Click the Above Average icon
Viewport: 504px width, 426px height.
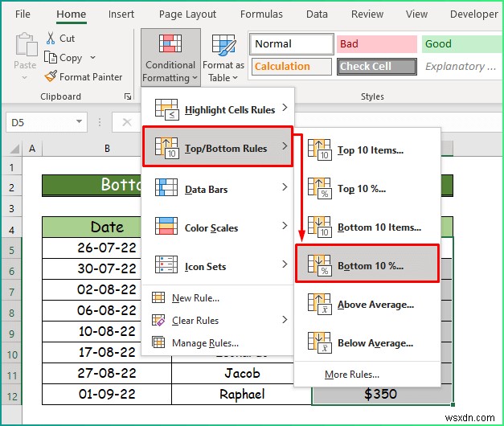coord(319,304)
